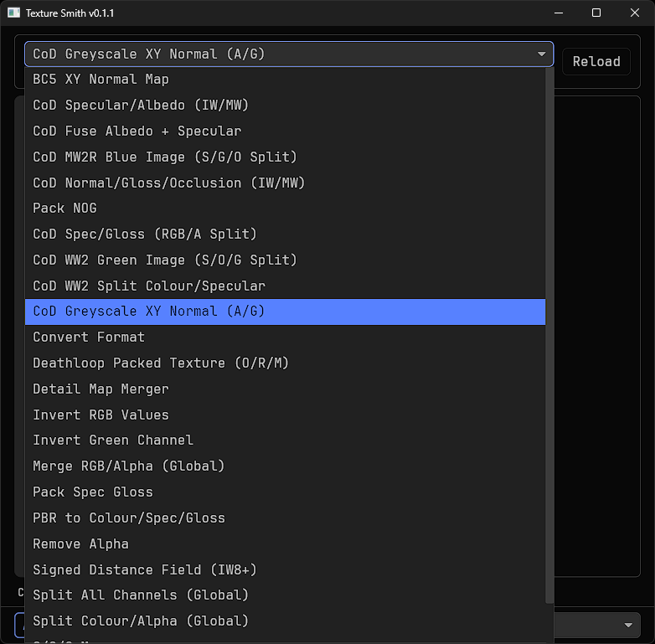Maximize the Texture Smith window

coord(596,13)
